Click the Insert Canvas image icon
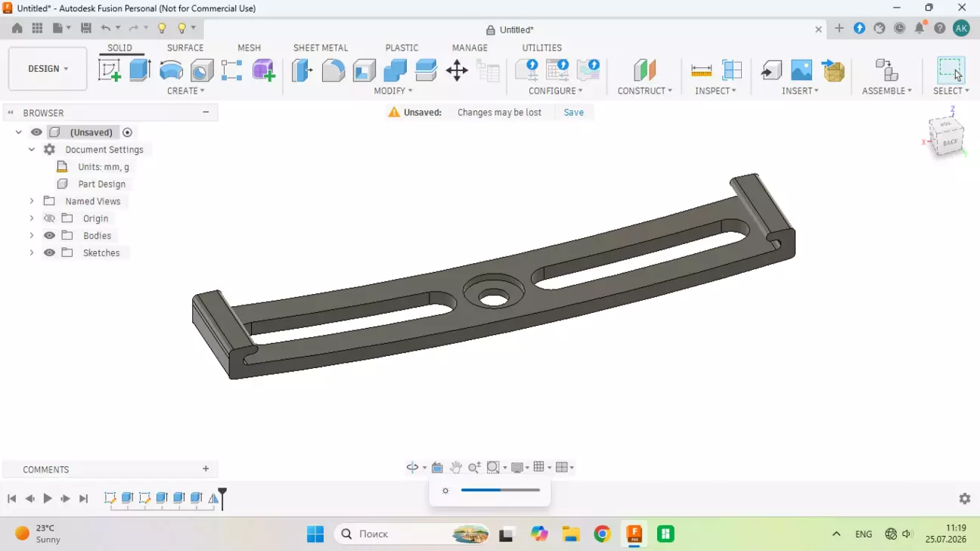980x551 pixels. pyautogui.click(x=802, y=70)
